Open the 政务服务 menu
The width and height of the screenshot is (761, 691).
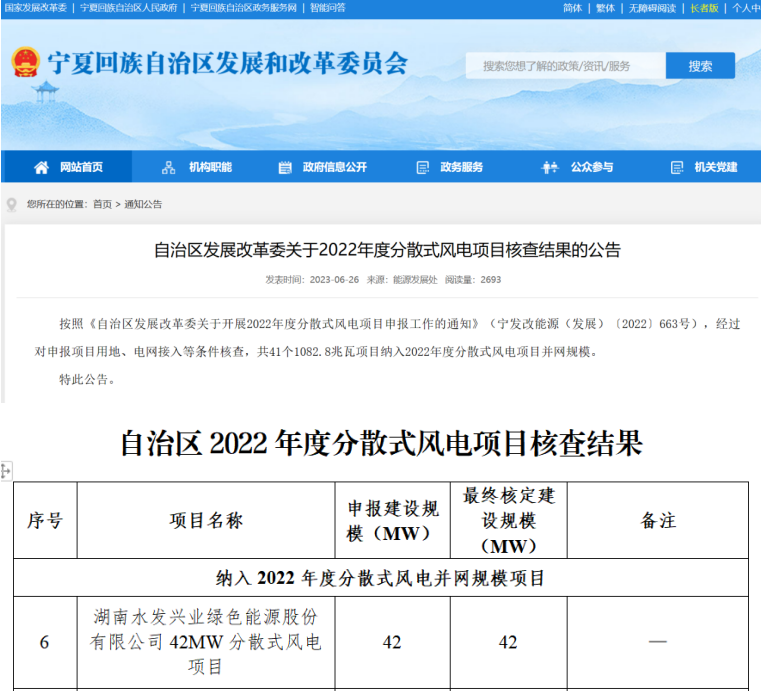coord(461,167)
